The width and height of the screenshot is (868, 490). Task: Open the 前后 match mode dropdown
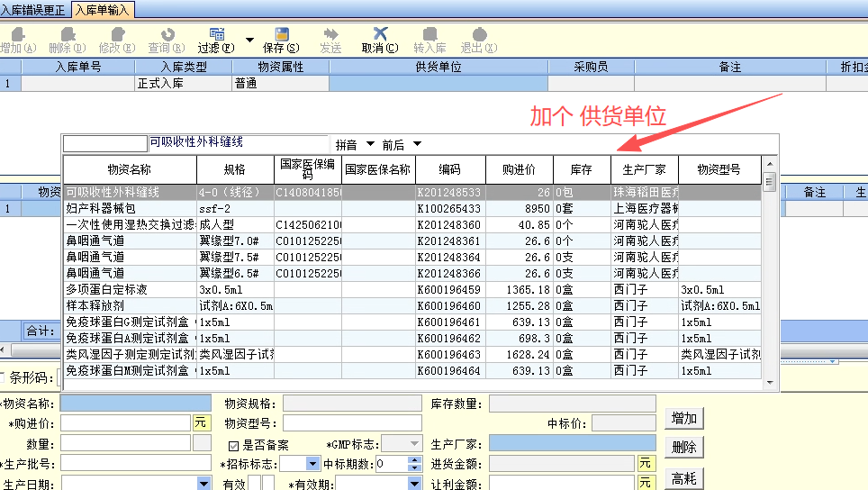tap(418, 144)
